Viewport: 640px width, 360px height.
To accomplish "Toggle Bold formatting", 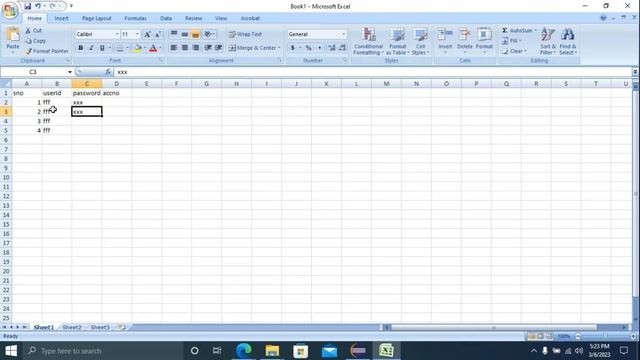I will coord(80,48).
